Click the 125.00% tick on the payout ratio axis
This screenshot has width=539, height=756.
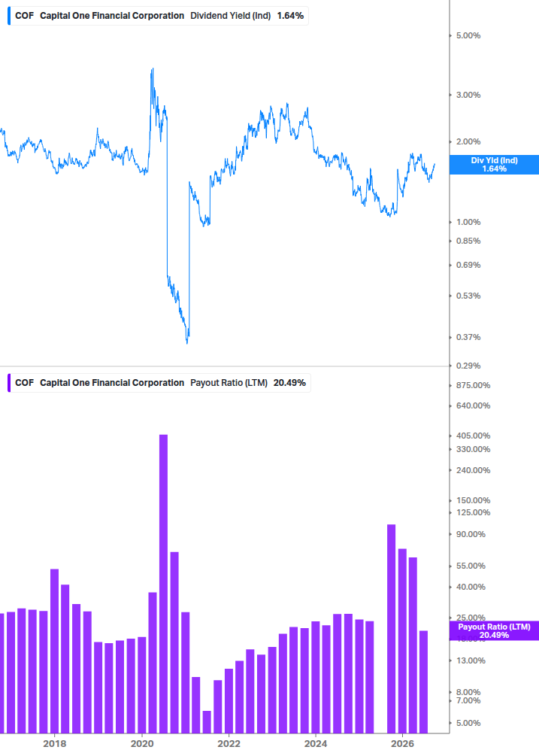coord(473,512)
